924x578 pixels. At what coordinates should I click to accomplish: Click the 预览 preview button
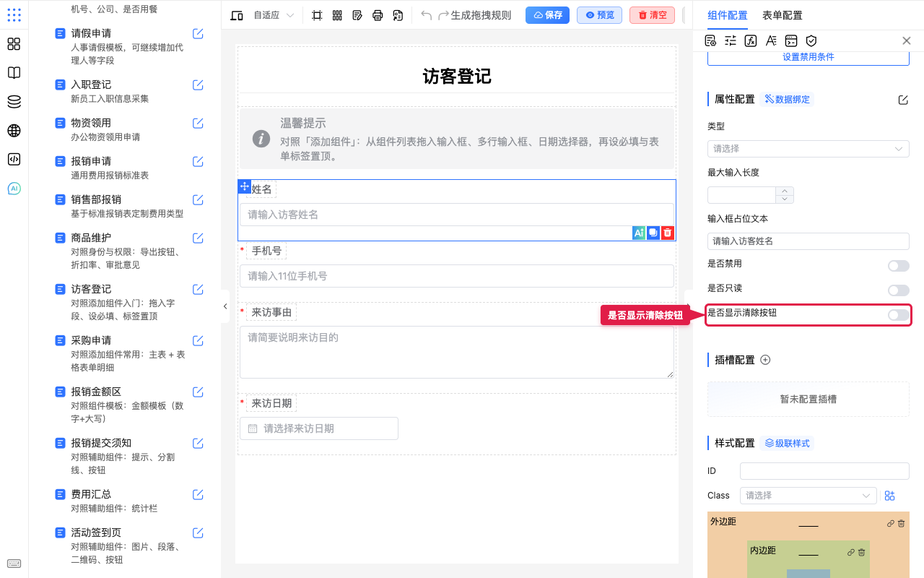tap(599, 15)
